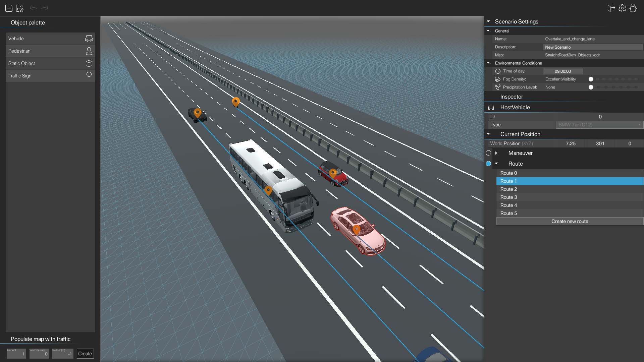
Task: Select the Route radio button for HostVehicle
Action: (488, 164)
